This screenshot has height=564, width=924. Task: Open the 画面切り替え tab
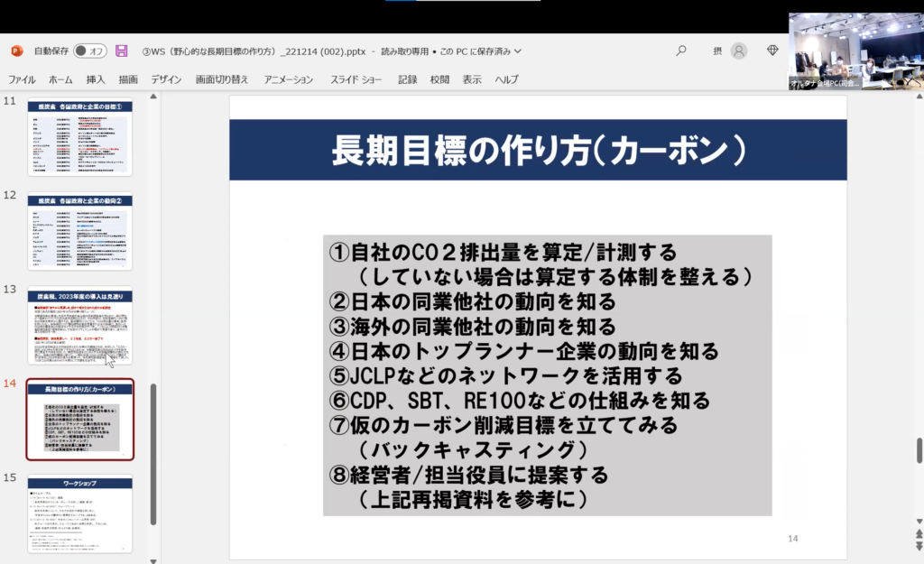coord(222,79)
